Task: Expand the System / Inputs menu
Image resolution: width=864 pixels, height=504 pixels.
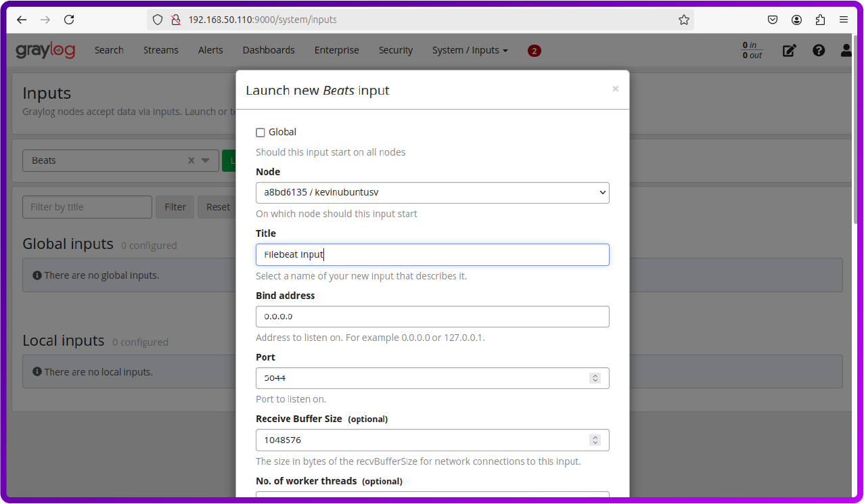Action: tap(470, 50)
